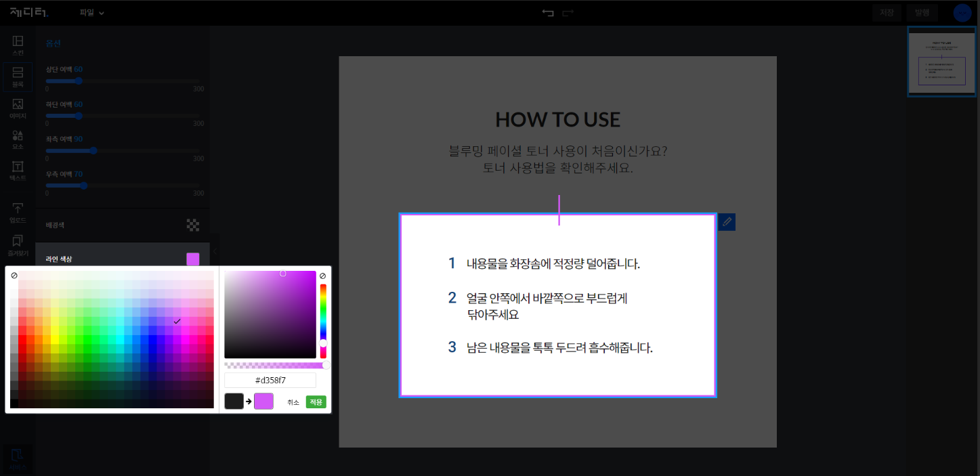The image size is (980, 476).
Task: Select the 블록 sidebar icon
Action: [18, 77]
